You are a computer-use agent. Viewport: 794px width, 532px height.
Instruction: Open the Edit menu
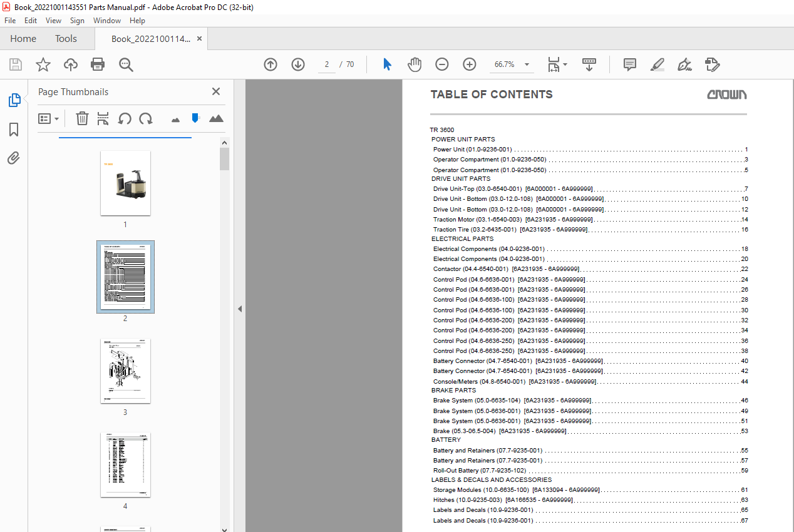[31, 21]
